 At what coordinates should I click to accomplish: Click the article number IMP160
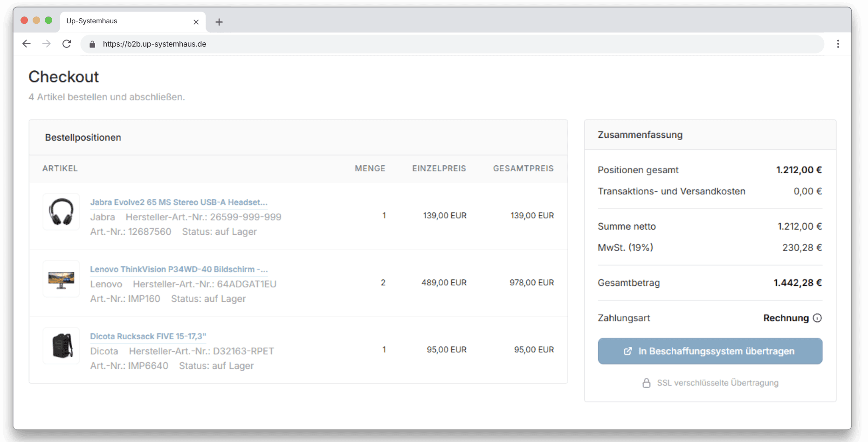point(144,299)
